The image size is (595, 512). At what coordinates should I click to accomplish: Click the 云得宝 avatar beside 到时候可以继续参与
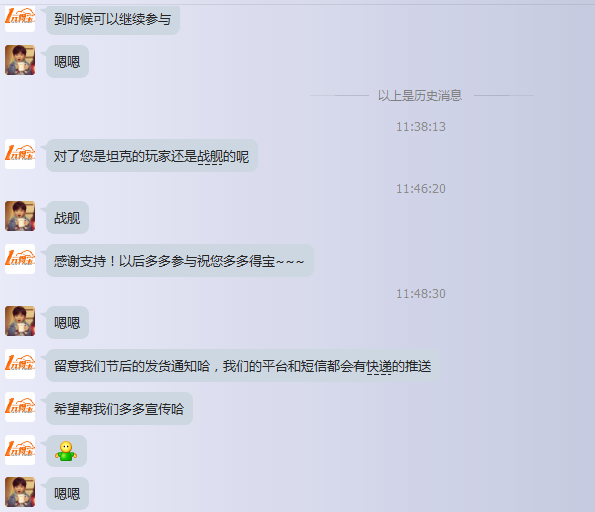click(20, 17)
